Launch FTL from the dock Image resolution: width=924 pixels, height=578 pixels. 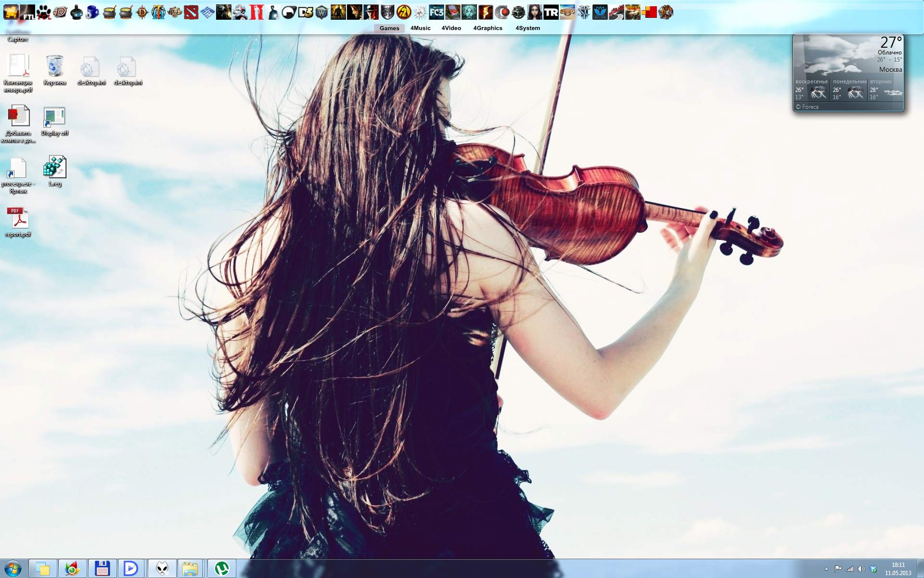27,12
